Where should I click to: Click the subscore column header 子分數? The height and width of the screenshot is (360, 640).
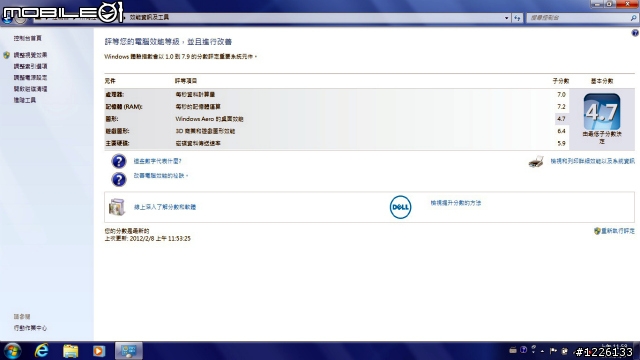561,81
